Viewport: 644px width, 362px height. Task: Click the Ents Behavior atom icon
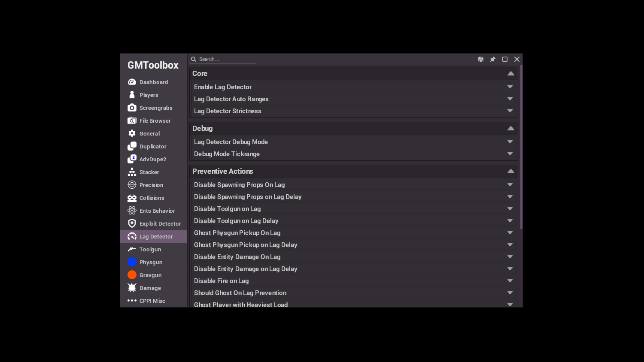(x=132, y=211)
